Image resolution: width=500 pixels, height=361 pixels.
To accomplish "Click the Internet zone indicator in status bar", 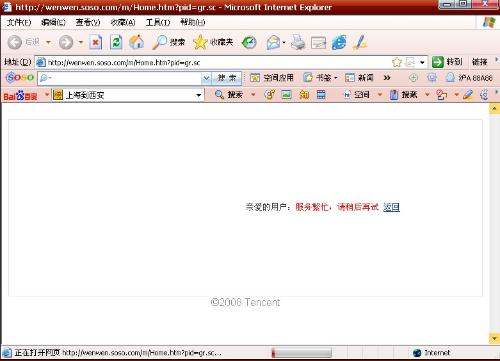I will click(432, 353).
